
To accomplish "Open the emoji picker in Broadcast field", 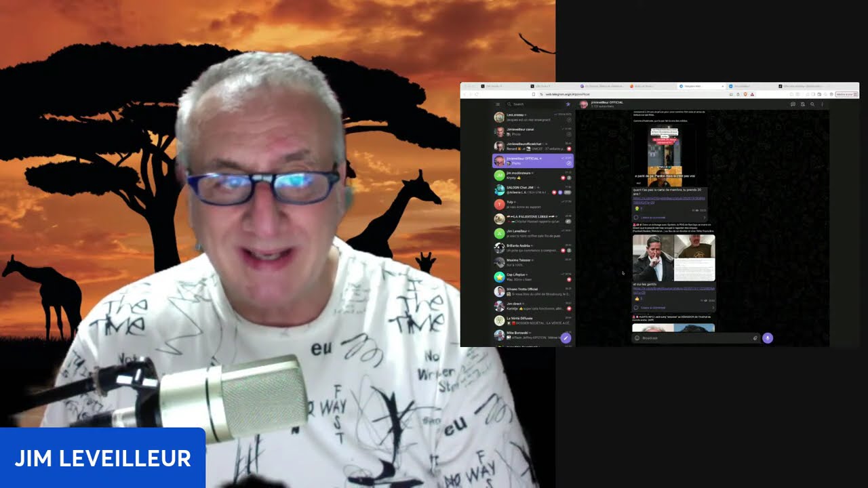I will pos(637,338).
